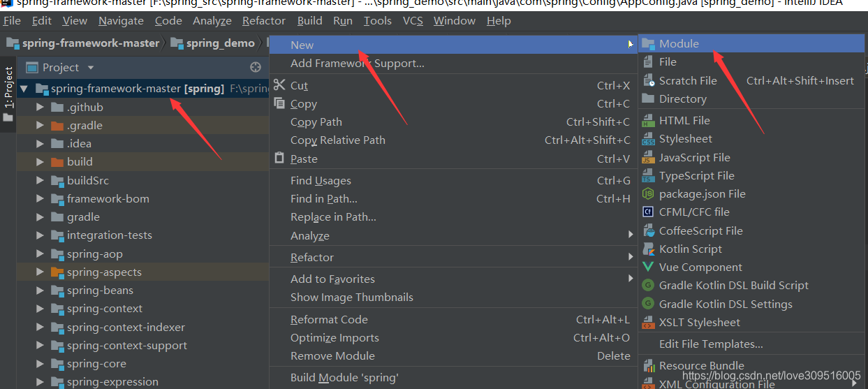
Task: Click the Project panel view icon
Action: tap(31, 67)
